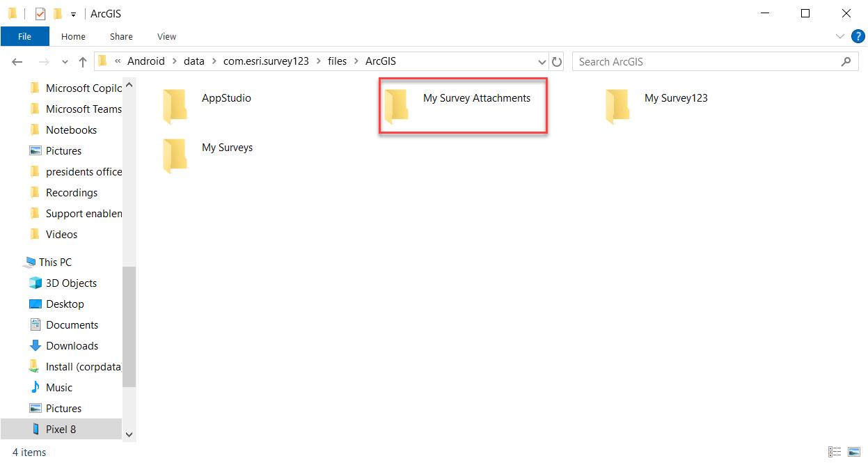Select Pictures below Notebooks in the sidebar
The image size is (868, 463).
click(x=56, y=151)
